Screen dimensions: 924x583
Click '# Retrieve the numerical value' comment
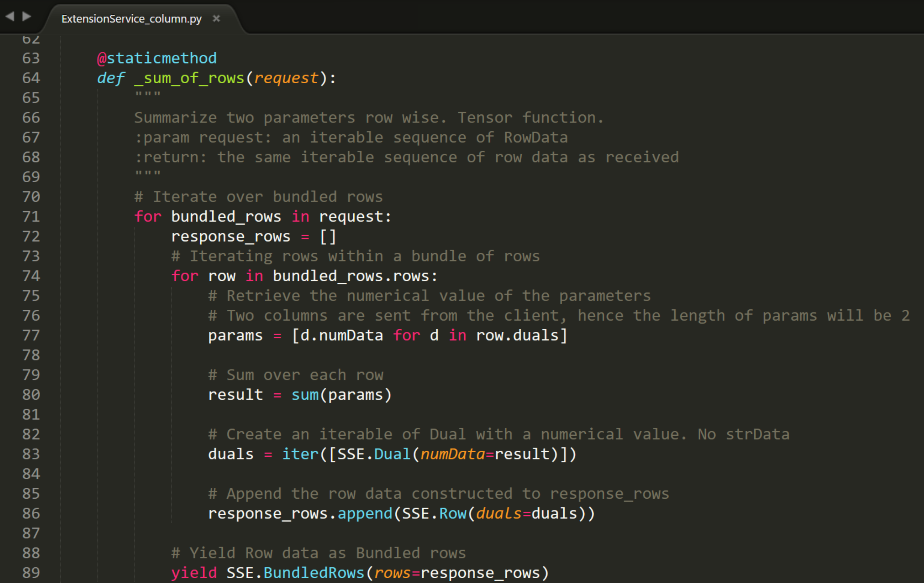click(x=430, y=296)
